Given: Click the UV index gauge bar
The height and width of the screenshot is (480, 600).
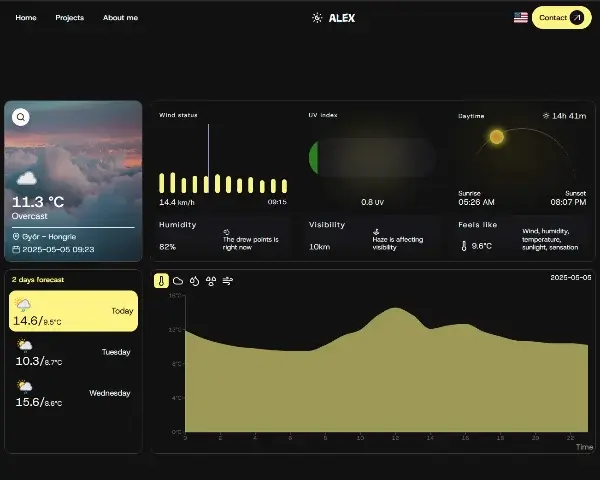Looking at the screenshot, I should (371, 158).
